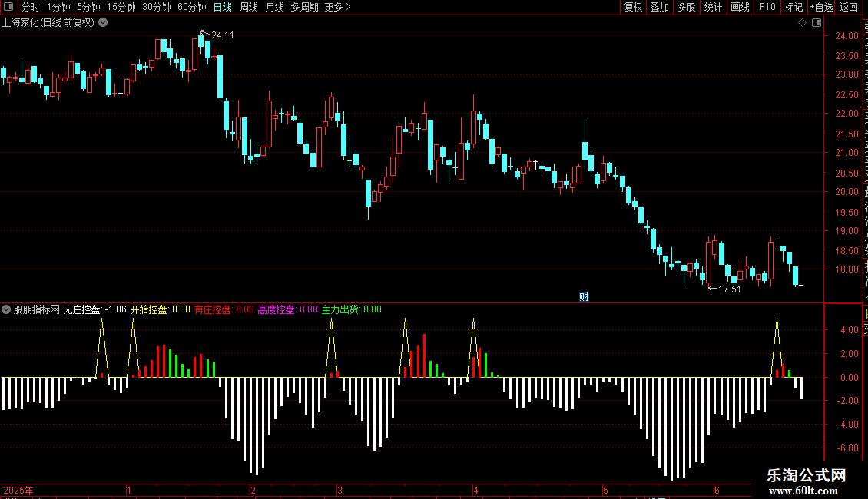Select the 15分钟 period tab
This screenshot has height=499, width=868.
[x=121, y=7]
